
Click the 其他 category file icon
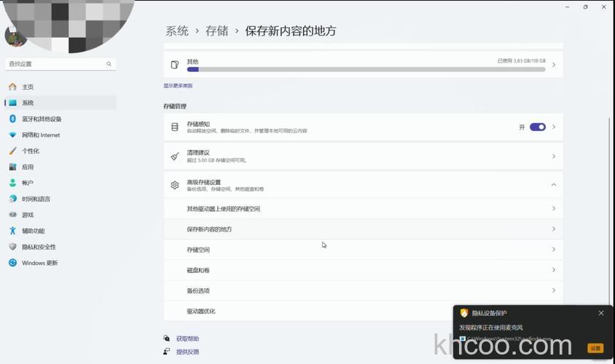(x=175, y=65)
